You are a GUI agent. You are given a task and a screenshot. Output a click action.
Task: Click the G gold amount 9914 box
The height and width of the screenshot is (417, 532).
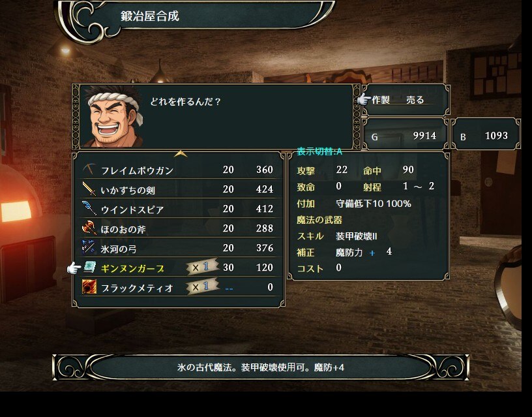pyautogui.click(x=406, y=134)
